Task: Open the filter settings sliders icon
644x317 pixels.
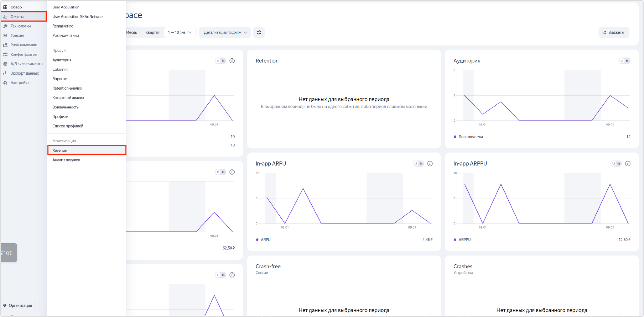Action: [259, 32]
